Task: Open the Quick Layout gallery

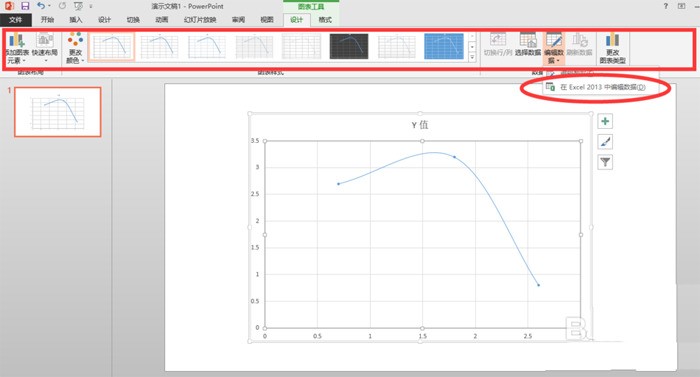Action: [x=45, y=48]
